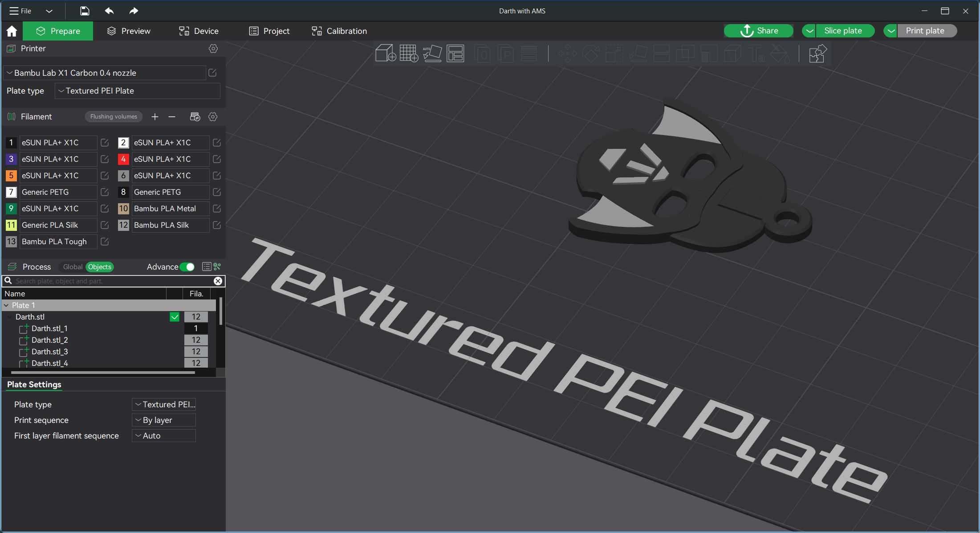The height and width of the screenshot is (533, 980).
Task: Click the Add plate grid icon
Action: [409, 53]
